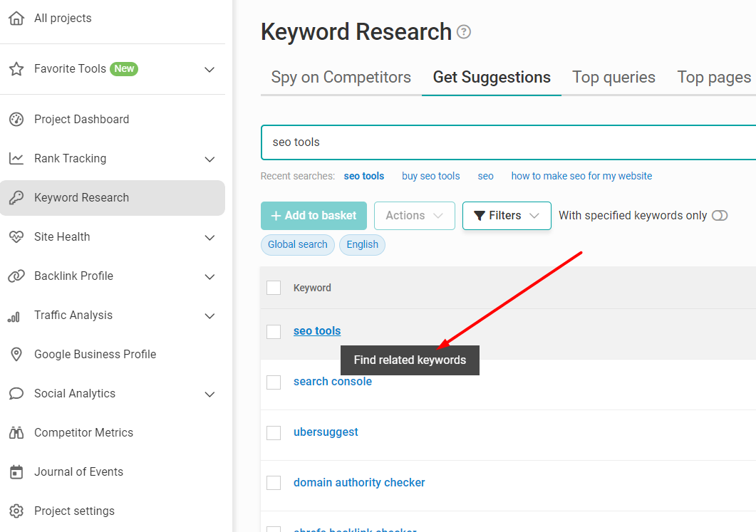
Task: Click the Keyword column header
Action: [x=312, y=288]
